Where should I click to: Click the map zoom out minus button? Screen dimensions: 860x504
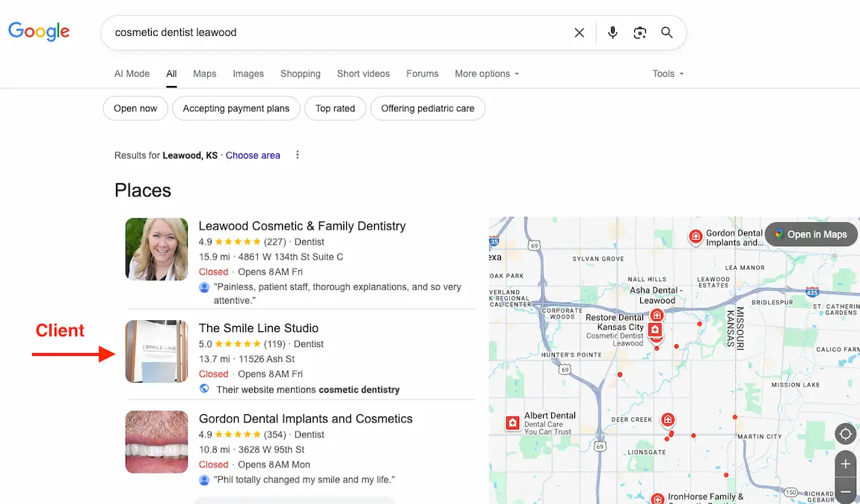(846, 491)
